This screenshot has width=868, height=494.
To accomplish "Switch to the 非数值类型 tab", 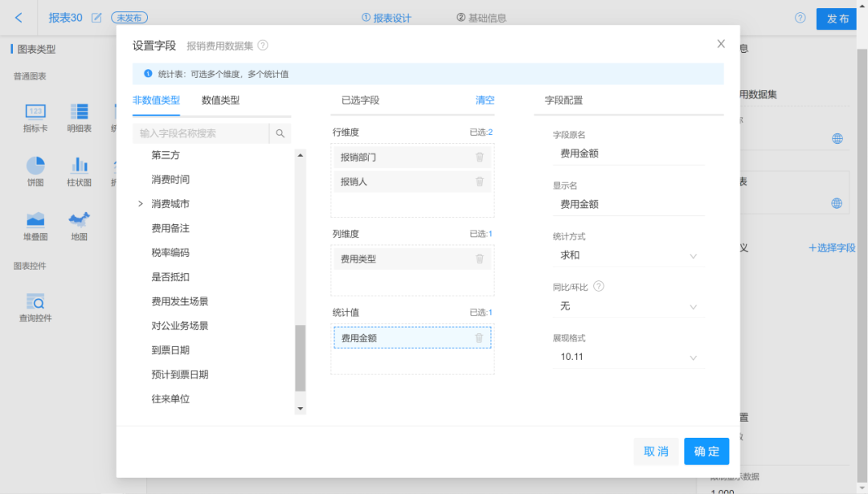I will [x=156, y=100].
